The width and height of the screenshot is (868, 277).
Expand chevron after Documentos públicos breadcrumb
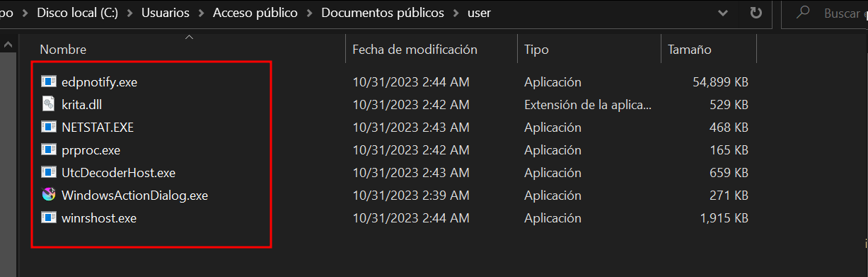(456, 13)
